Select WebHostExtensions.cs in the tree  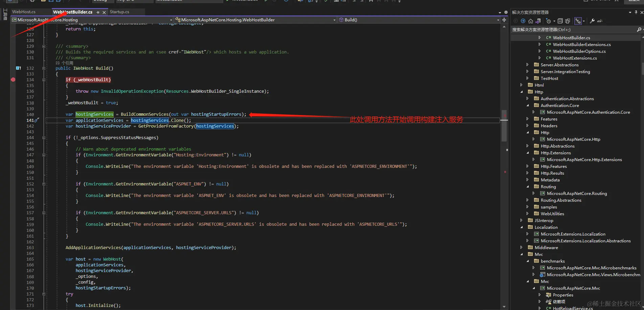[575, 58]
